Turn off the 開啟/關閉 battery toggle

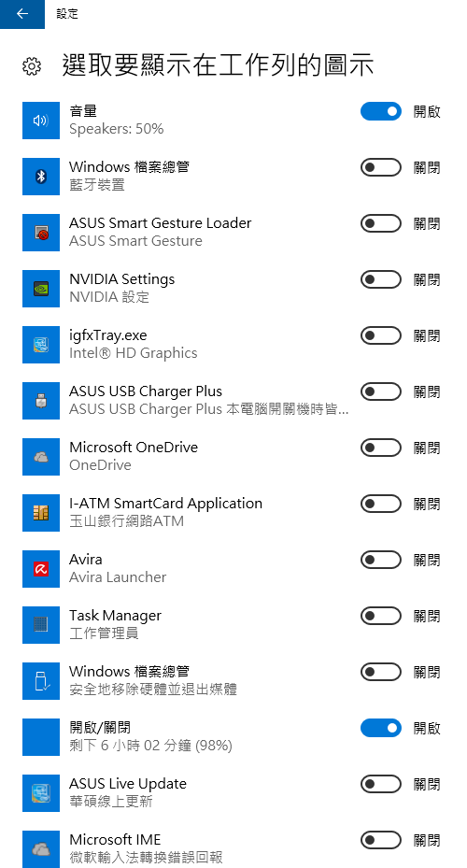coord(381,728)
